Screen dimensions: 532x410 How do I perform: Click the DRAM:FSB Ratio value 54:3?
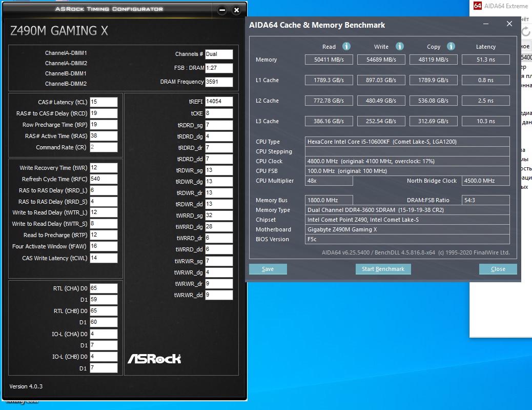(x=486, y=200)
